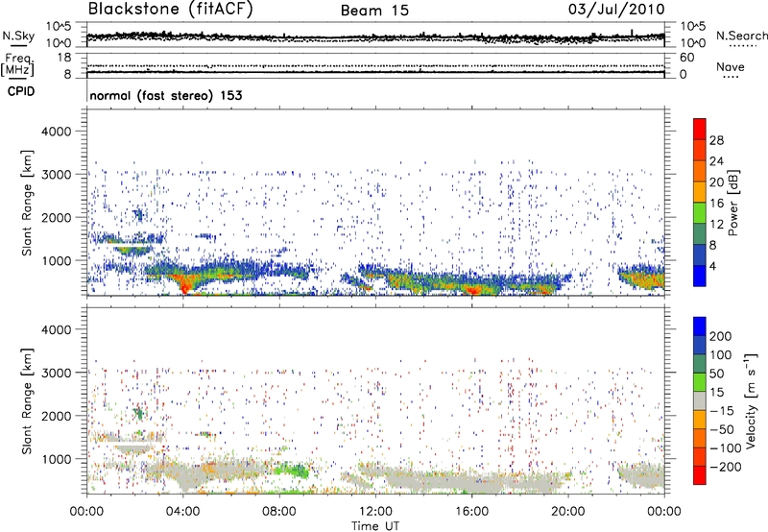Screen dimensions: 768x532
Task: Click the '20:00' time axis label
Action: pyautogui.click(x=568, y=511)
